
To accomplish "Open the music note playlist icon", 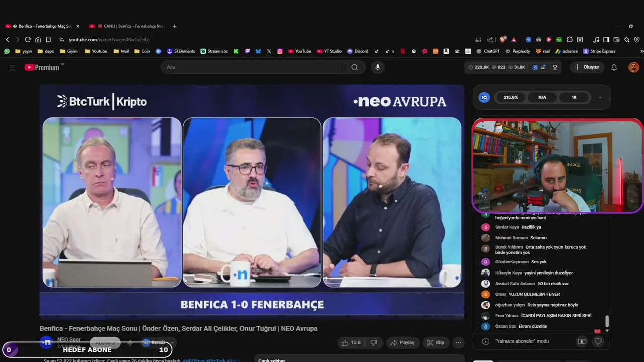I will click(596, 40).
